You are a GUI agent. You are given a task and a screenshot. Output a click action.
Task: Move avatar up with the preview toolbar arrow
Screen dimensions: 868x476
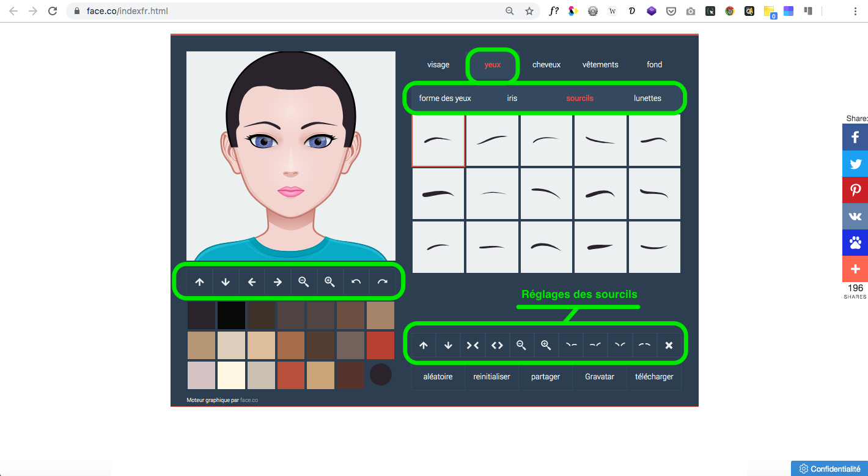199,282
